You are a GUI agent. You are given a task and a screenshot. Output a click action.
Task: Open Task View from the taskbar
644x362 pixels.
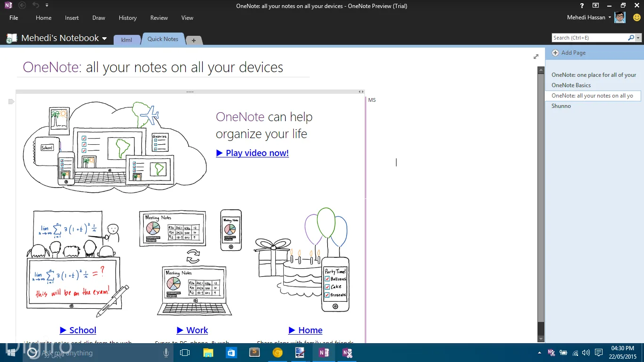(x=185, y=353)
